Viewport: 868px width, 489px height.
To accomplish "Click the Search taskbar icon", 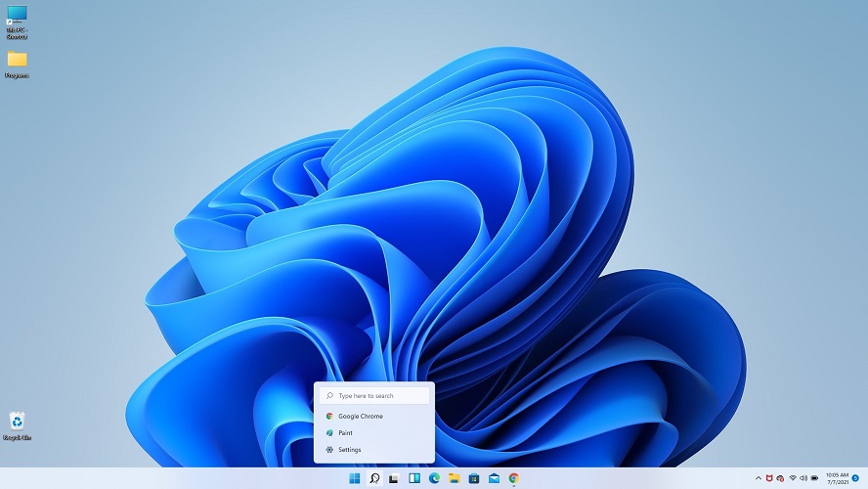I will [374, 478].
